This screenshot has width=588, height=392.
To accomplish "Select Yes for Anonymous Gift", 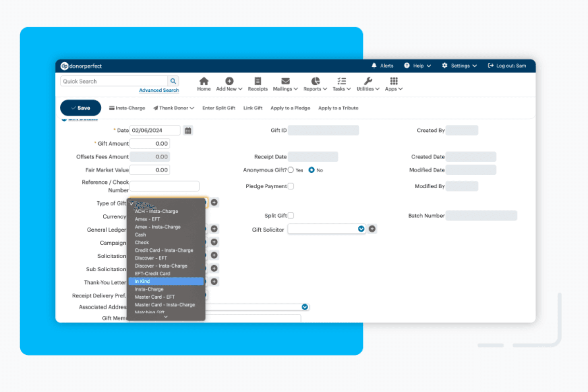I will (x=291, y=170).
